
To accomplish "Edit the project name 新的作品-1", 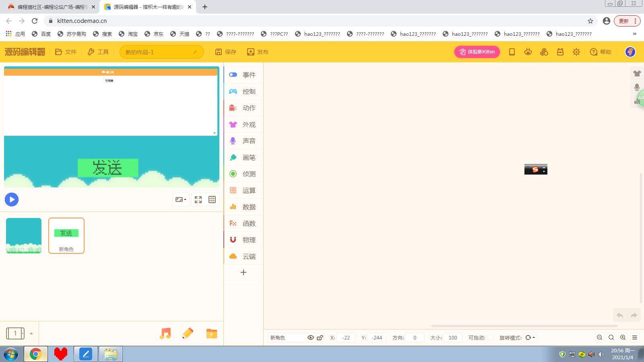I will (x=161, y=52).
